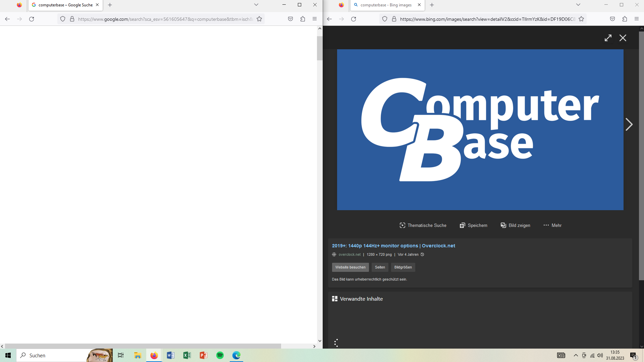This screenshot has height=362, width=644.
Task: Open Firefox menu in Bing window
Action: coord(636,19)
